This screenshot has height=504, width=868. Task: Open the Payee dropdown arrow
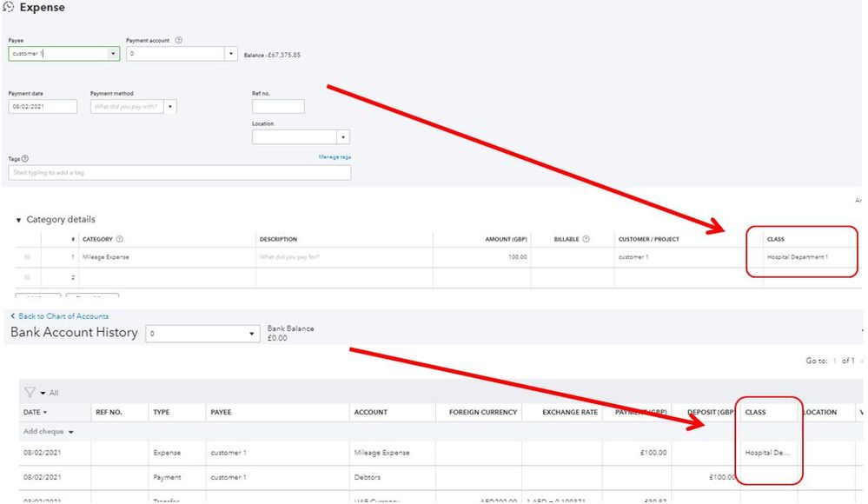[113, 54]
